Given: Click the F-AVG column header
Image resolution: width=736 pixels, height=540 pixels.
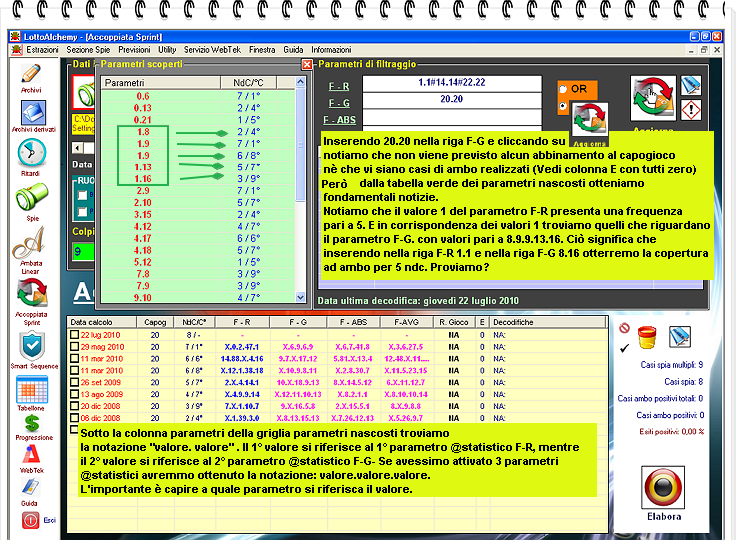Looking at the screenshot, I should [406, 322].
